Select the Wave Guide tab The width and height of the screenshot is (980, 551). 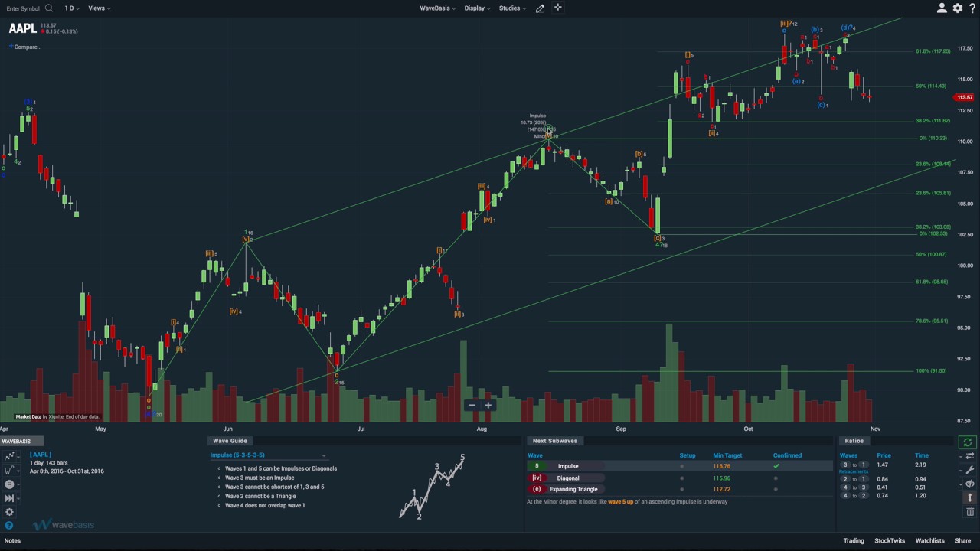230,441
